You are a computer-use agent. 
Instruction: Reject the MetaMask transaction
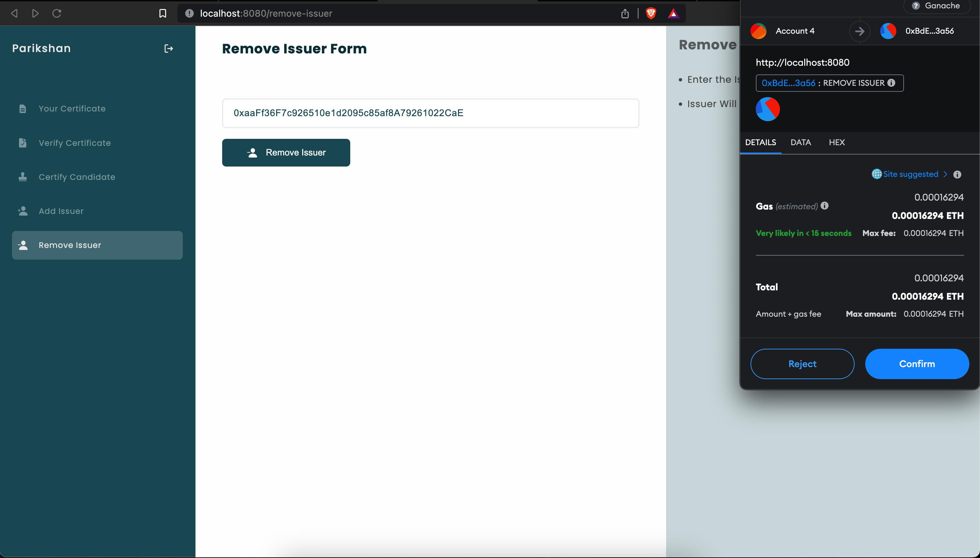(802, 363)
